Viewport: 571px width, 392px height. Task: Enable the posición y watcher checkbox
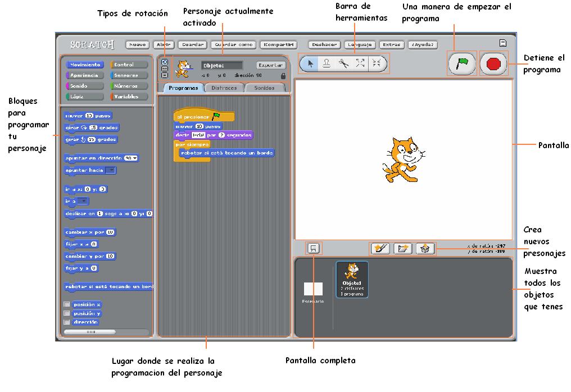pos(66,313)
